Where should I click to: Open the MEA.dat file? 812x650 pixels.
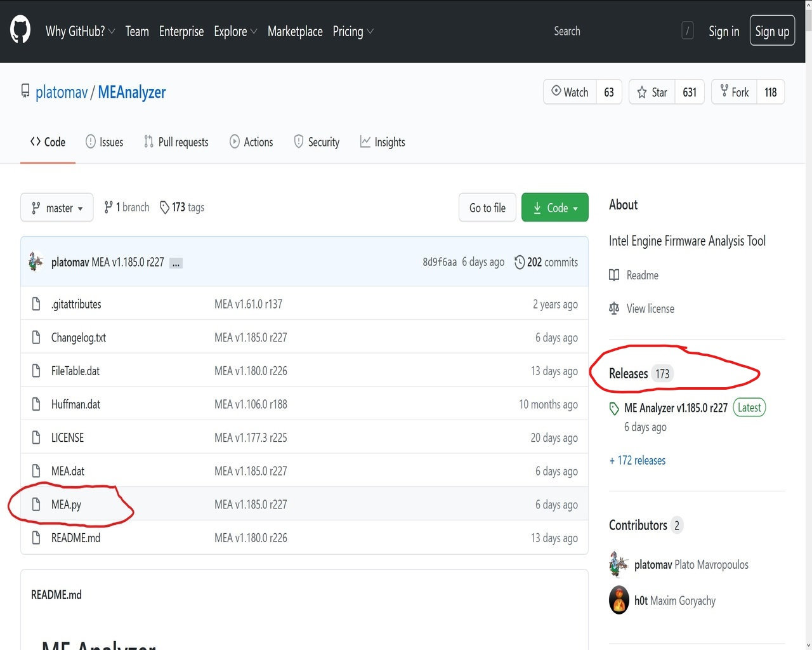68,471
